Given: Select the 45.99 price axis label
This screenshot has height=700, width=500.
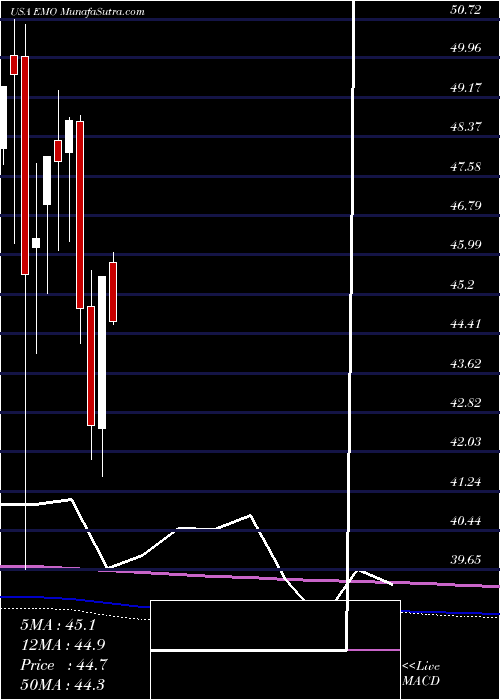Looking at the screenshot, I should (x=466, y=245).
